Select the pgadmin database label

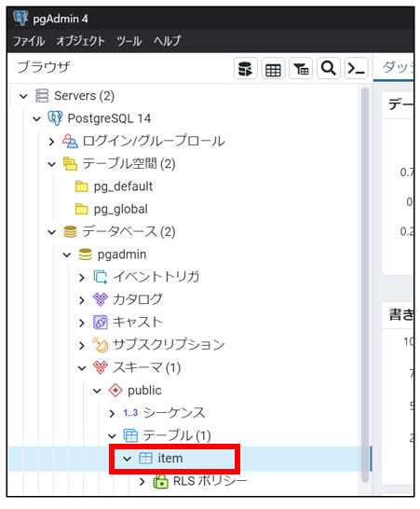(122, 254)
